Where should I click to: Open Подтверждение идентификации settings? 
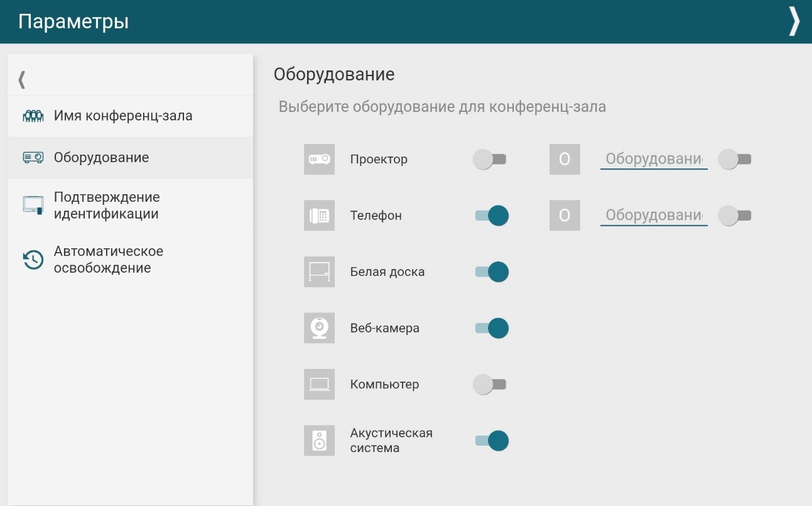(x=130, y=206)
